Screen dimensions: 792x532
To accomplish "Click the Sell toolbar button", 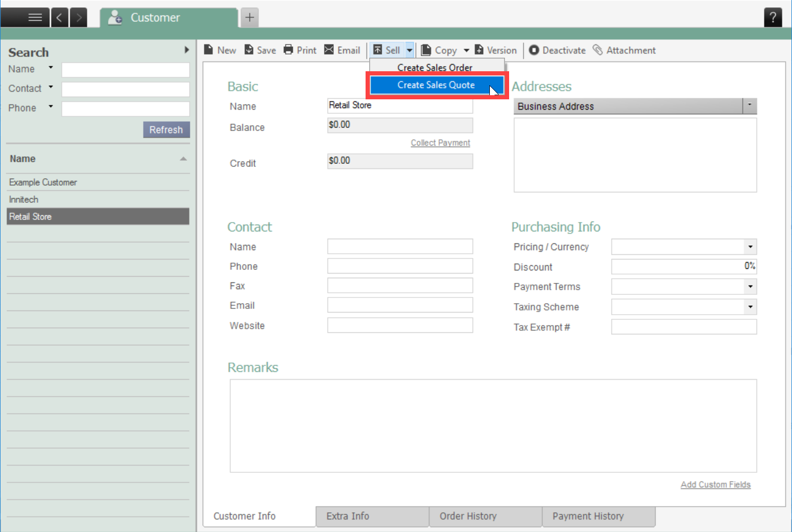I will click(x=387, y=50).
